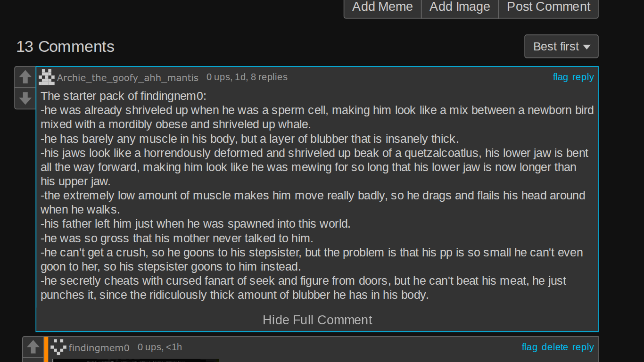Open Archie_the_goofy_ahh_mantis profile username
The width and height of the screenshot is (644, 362).
pos(128,78)
